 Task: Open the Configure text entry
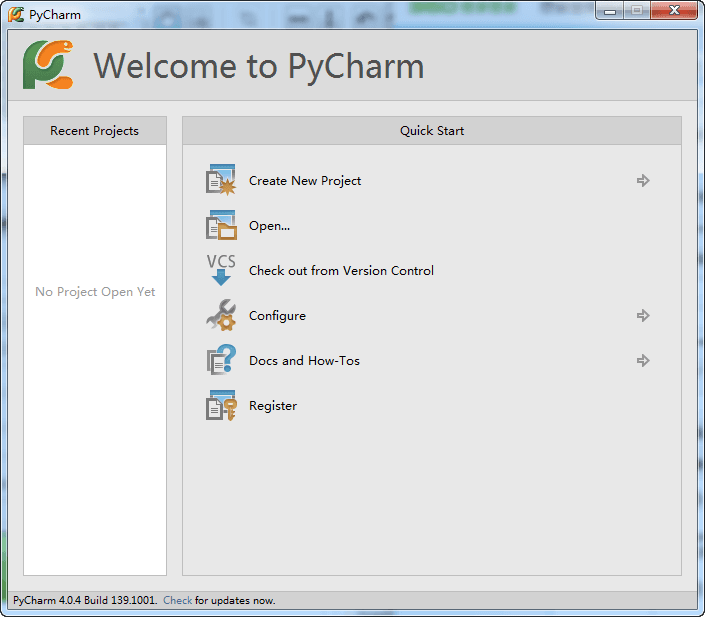(277, 316)
